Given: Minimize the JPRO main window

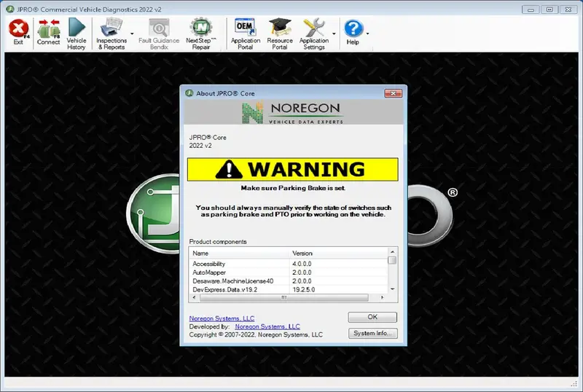Looking at the screenshot, I should [531, 9].
